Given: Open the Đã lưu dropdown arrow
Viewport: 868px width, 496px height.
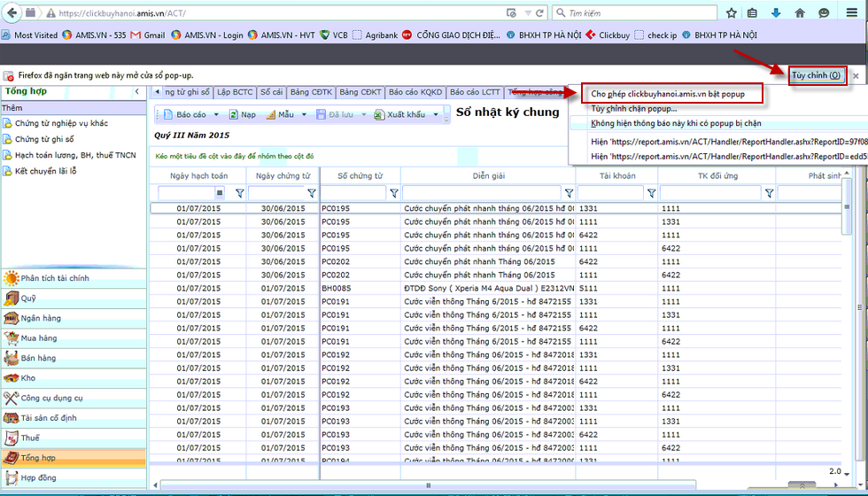Looking at the screenshot, I should tap(364, 114).
